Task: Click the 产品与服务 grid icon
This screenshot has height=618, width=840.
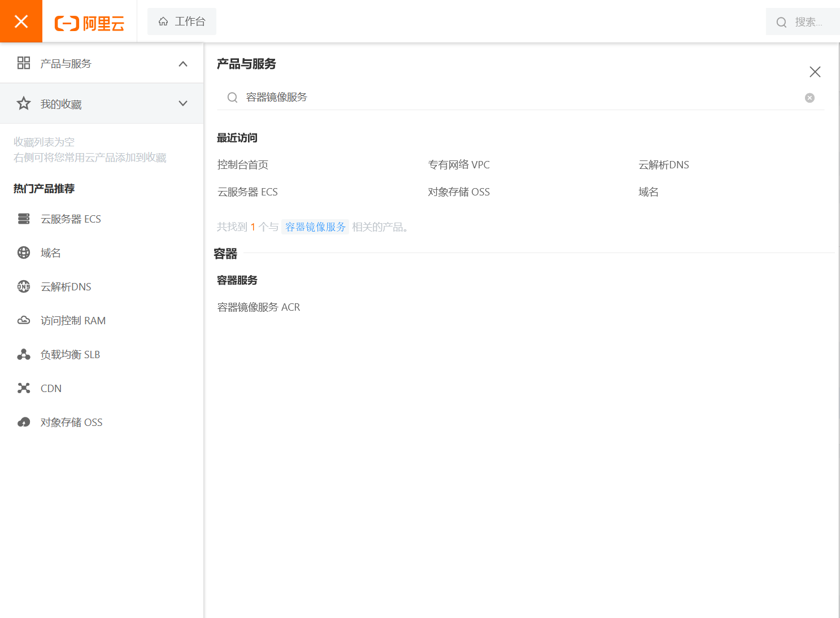Action: point(24,63)
